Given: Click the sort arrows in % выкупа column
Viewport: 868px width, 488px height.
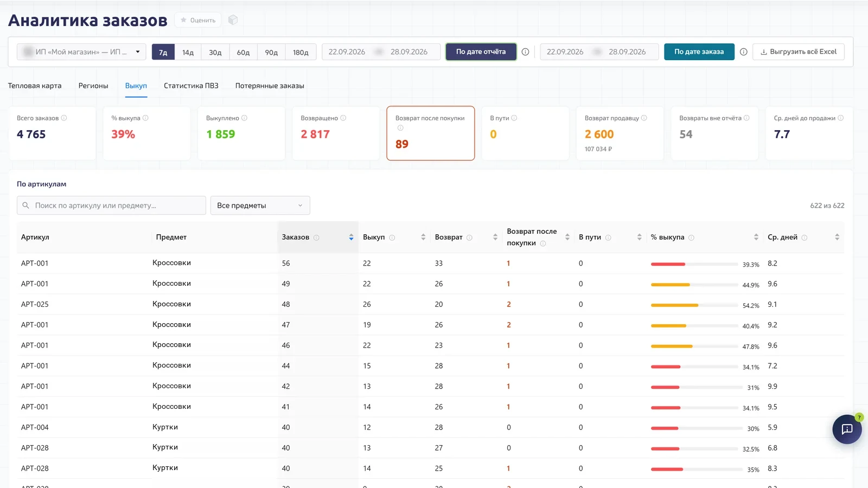Looking at the screenshot, I should (756, 237).
